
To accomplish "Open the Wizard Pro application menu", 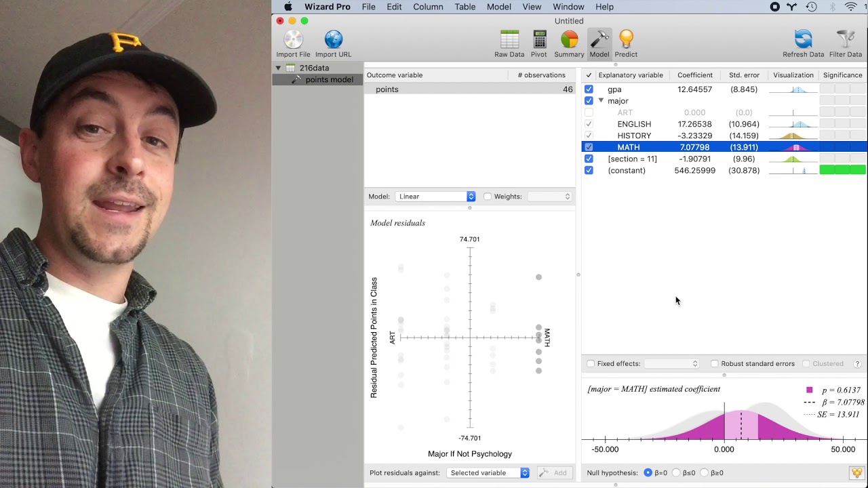I will pos(327,7).
